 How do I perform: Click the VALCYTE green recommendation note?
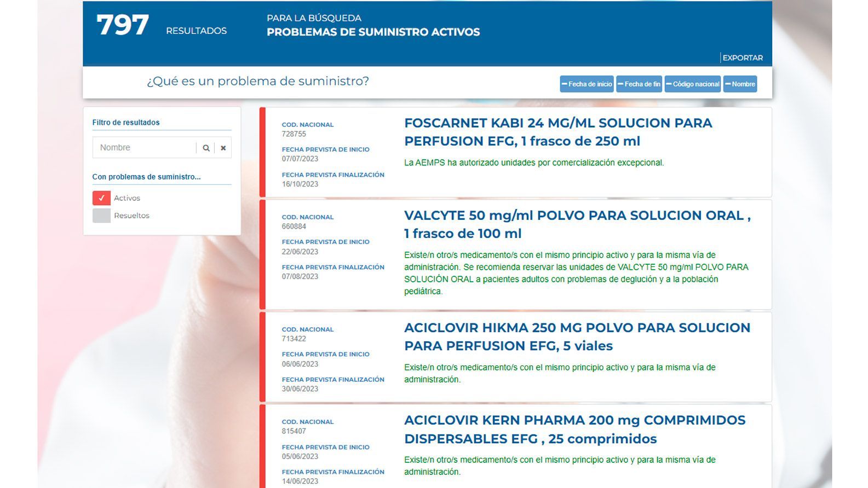(576, 273)
